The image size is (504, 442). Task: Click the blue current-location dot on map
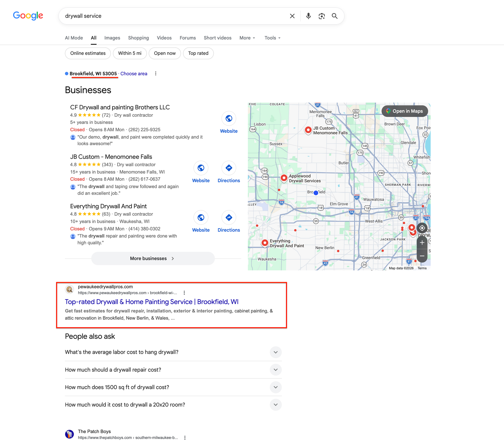tap(316, 193)
